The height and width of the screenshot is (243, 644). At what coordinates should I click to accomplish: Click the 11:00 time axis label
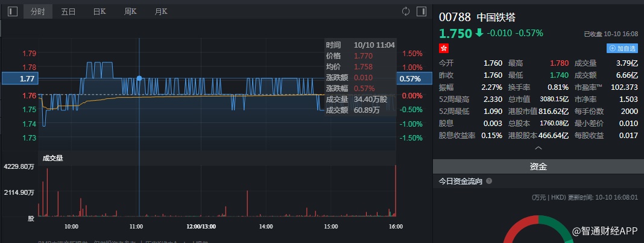[x=136, y=226]
